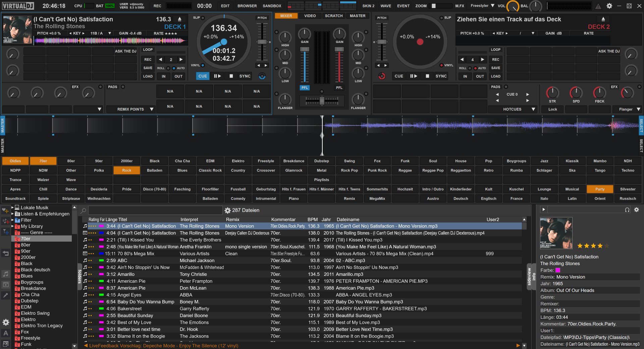Click Deck 2 LOAD loop button
This screenshot has height=349, width=644.
pos(496,76)
